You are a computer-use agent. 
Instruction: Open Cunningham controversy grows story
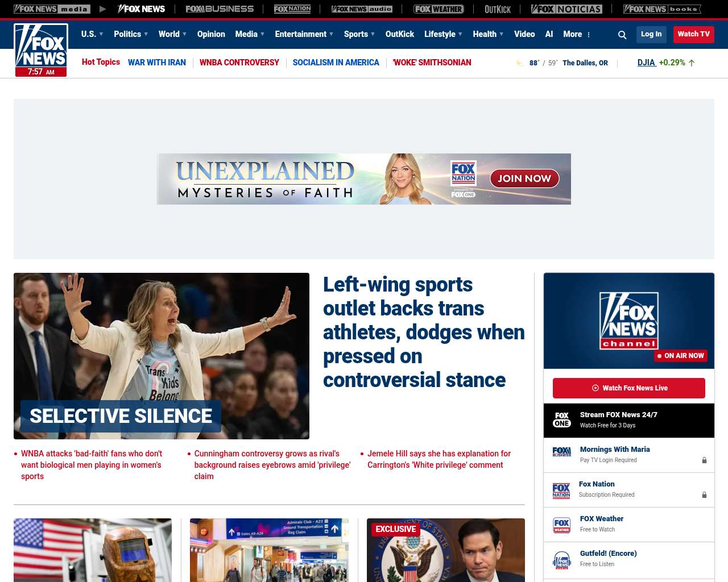click(x=272, y=465)
